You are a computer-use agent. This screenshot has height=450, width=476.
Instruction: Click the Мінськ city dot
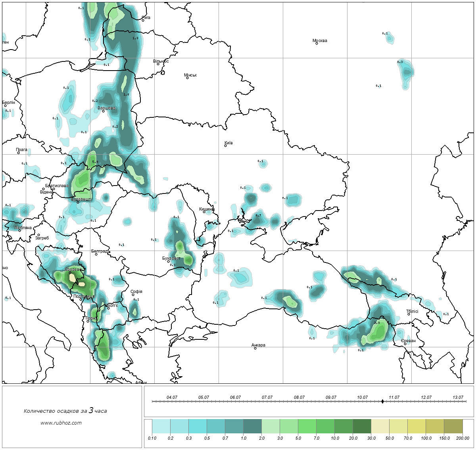click(x=187, y=78)
